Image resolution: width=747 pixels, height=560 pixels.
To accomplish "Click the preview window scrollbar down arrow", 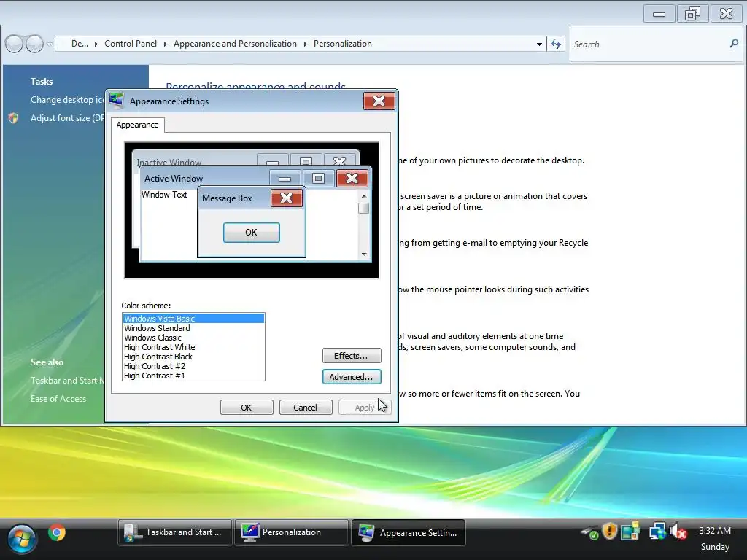I will click(x=364, y=254).
